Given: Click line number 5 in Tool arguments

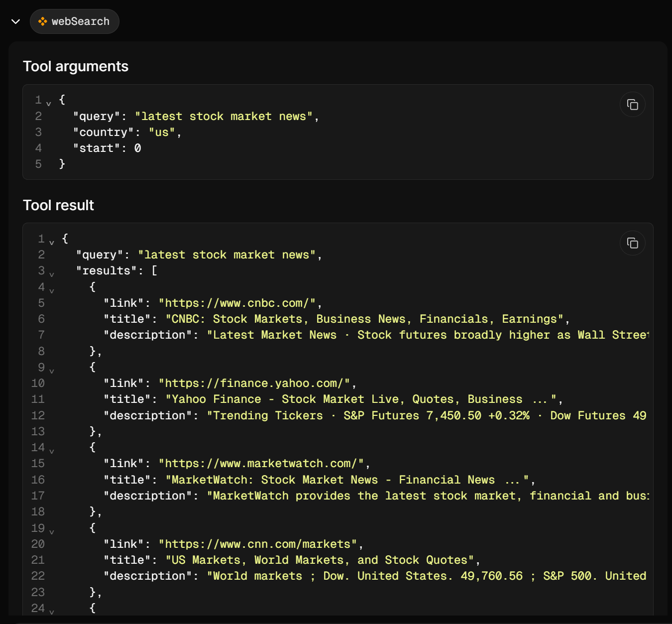Looking at the screenshot, I should click(38, 164).
